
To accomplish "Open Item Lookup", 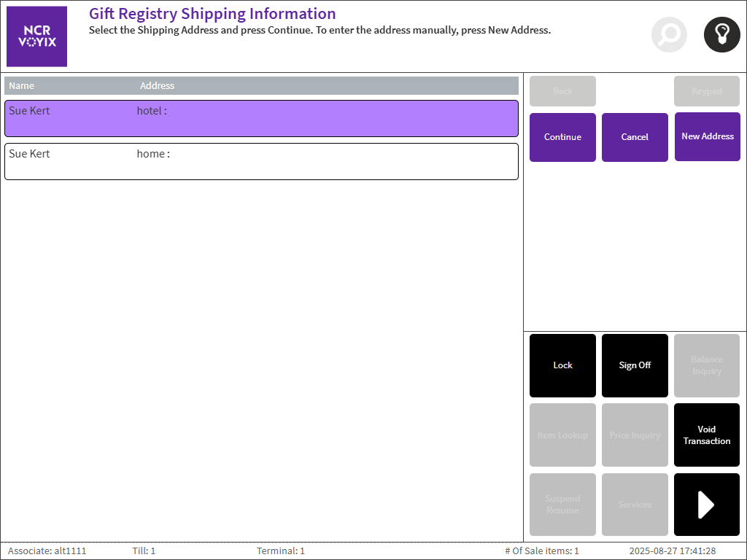I will click(562, 435).
